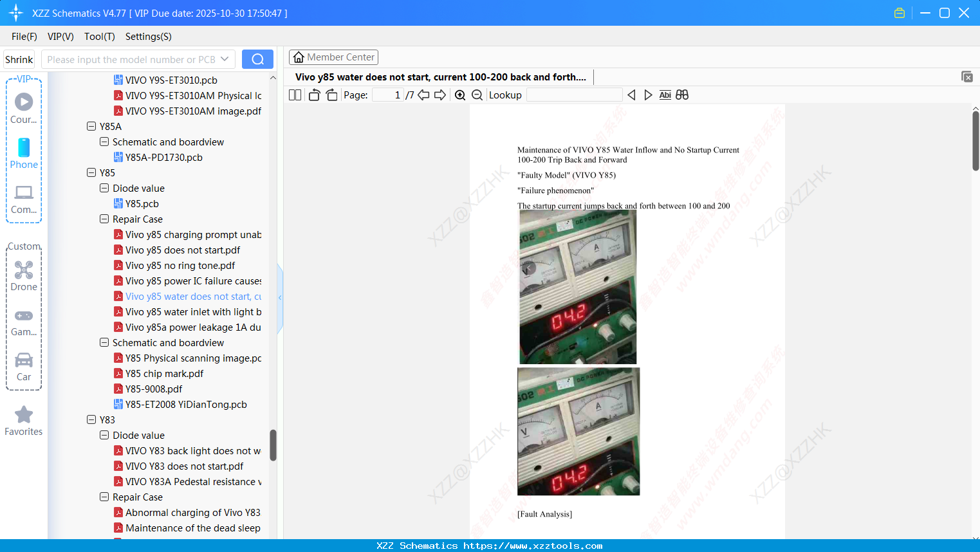
Task: Collapse the Diode value section under Y83
Action: 104,435
